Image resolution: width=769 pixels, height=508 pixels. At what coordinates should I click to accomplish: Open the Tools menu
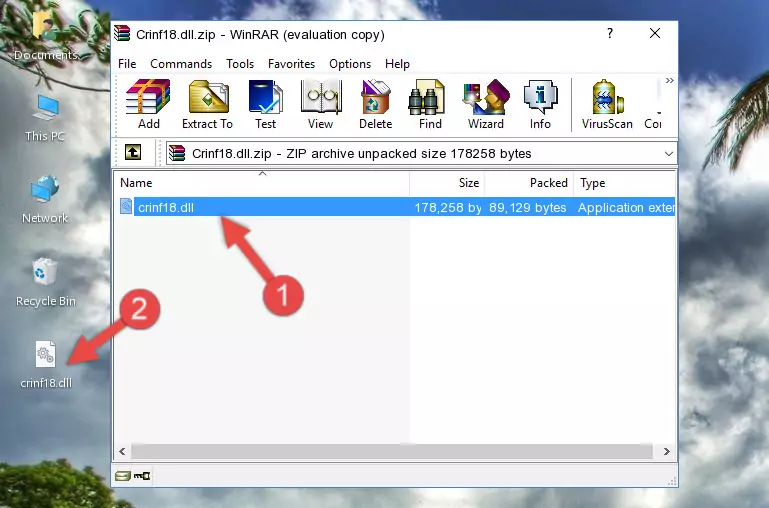click(x=240, y=64)
